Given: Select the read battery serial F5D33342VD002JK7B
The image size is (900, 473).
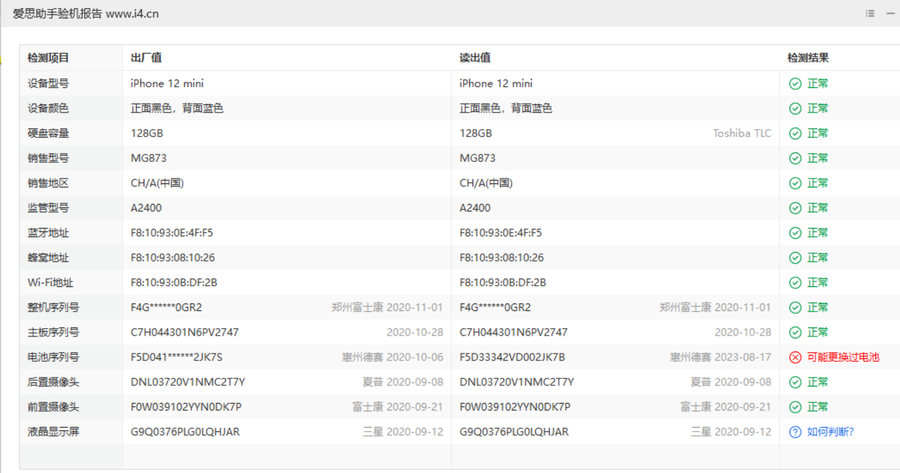Looking at the screenshot, I should (x=512, y=357).
